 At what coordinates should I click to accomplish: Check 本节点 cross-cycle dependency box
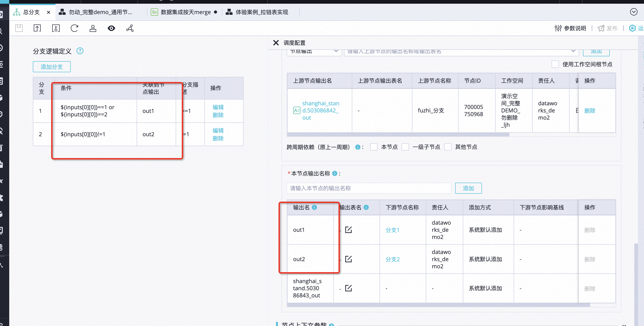point(374,147)
